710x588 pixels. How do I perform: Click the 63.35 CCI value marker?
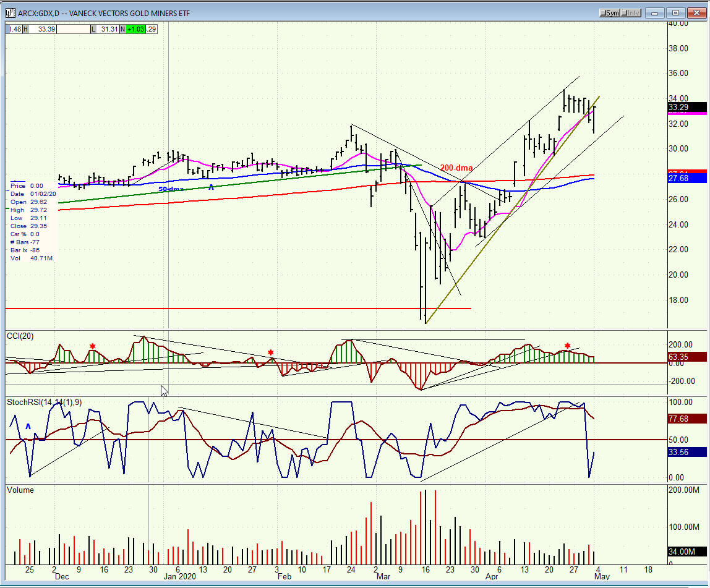(x=687, y=357)
